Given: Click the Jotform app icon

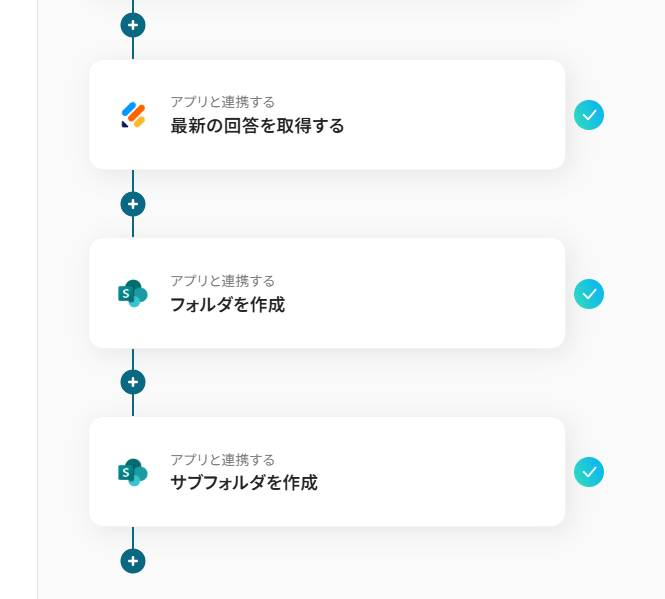Looking at the screenshot, I should [x=133, y=115].
